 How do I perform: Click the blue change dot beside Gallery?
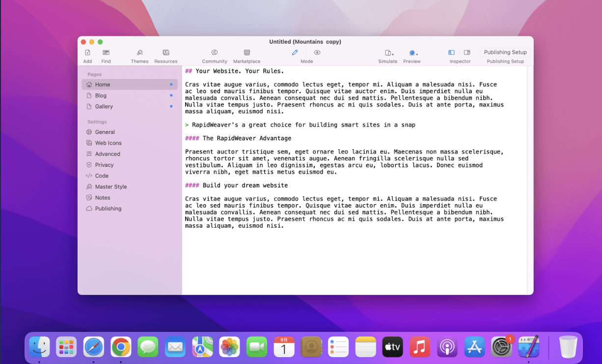tap(171, 106)
